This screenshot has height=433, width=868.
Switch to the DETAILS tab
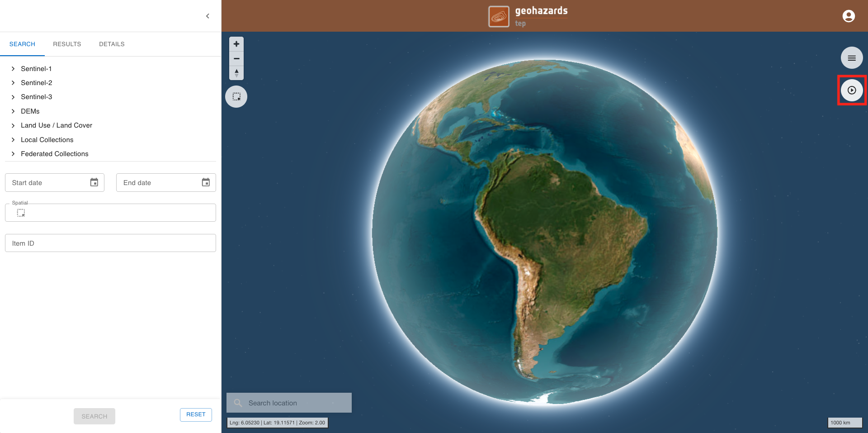[112, 44]
